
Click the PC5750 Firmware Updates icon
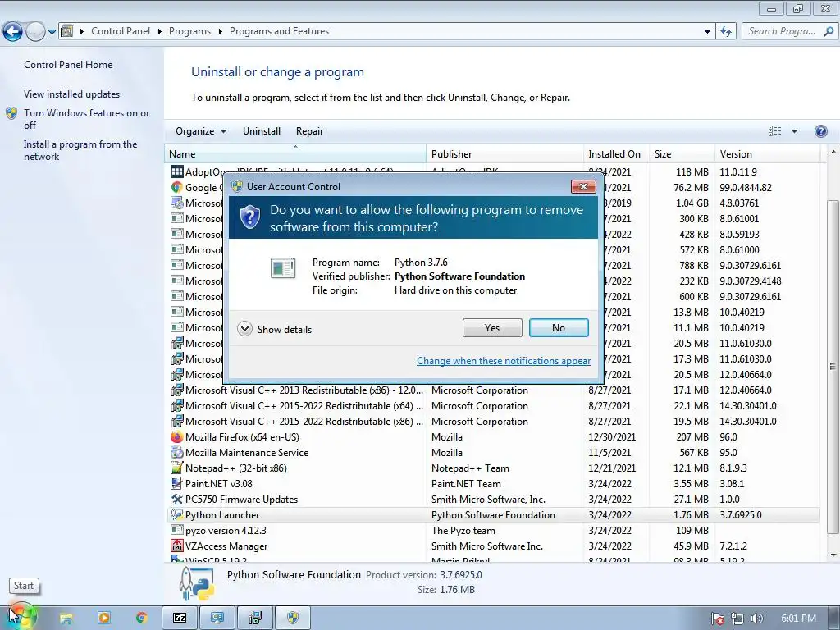[x=176, y=500]
